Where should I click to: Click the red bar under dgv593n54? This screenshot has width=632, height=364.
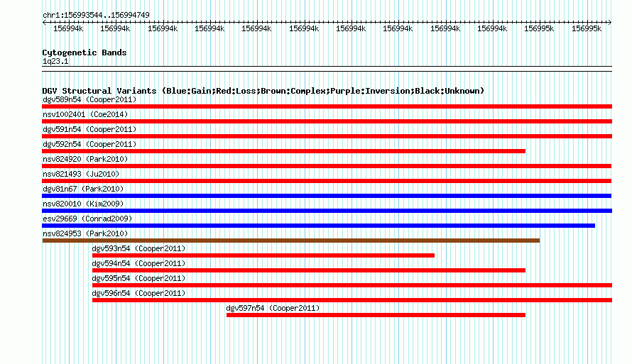click(263, 255)
